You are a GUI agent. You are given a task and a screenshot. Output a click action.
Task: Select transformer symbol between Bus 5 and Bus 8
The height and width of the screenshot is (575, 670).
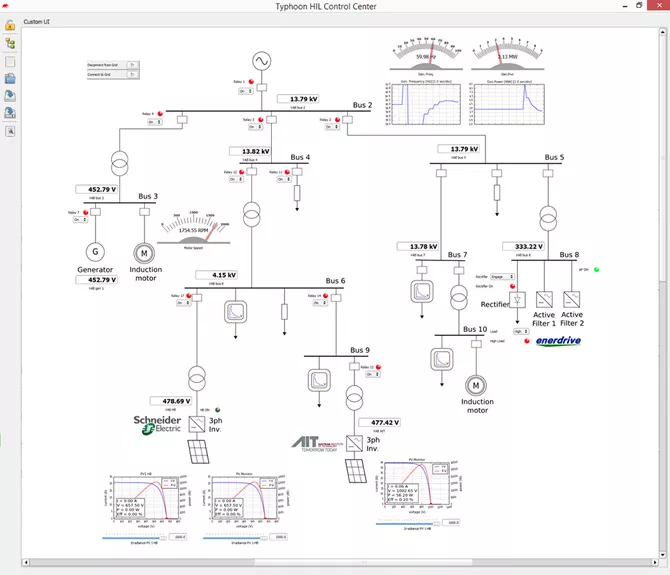coord(548,218)
